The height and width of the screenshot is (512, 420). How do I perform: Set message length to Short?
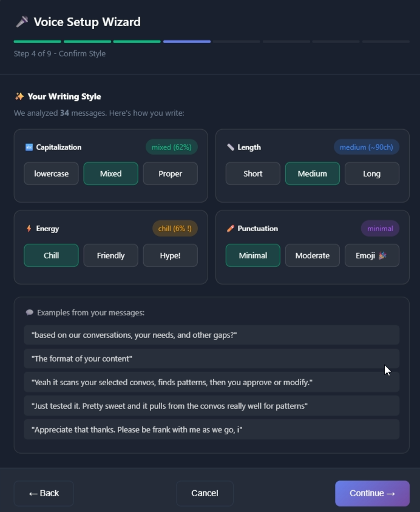pyautogui.click(x=253, y=173)
